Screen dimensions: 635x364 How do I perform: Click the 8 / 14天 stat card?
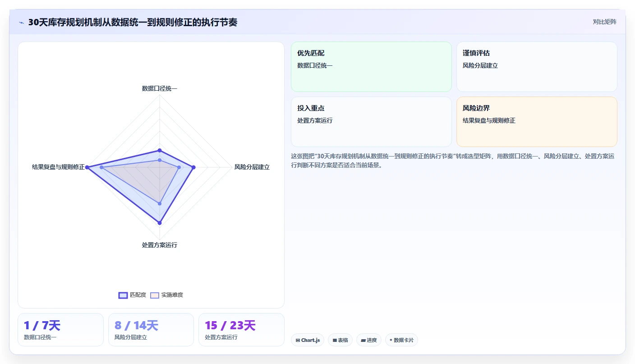tap(151, 330)
